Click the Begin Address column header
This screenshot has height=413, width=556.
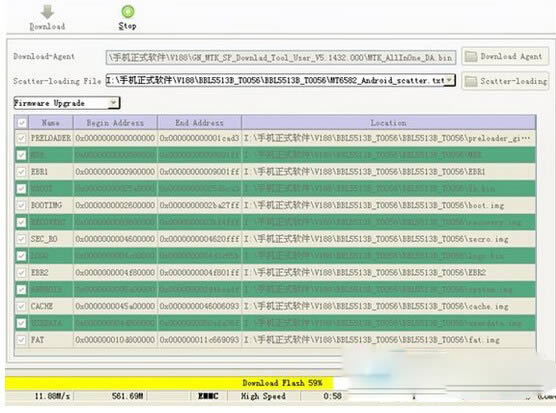[115, 123]
